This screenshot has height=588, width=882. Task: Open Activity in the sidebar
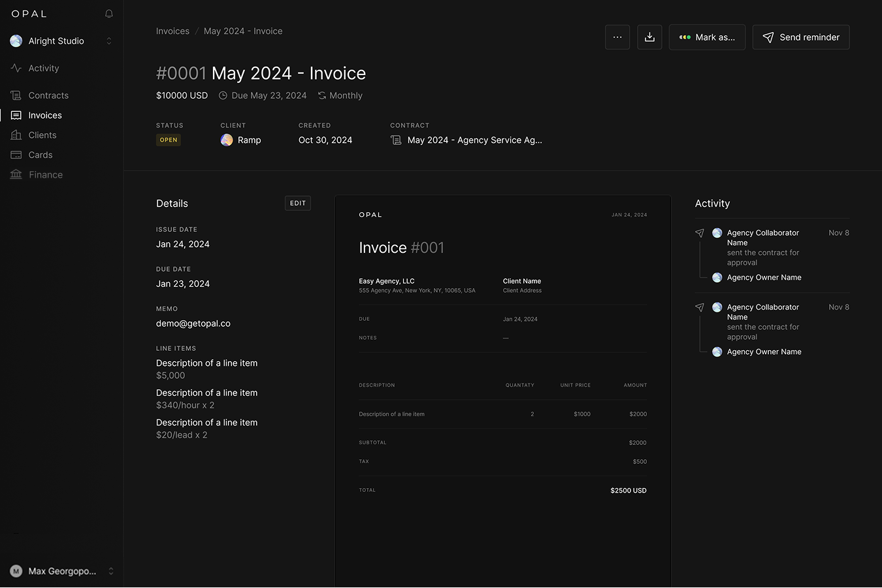point(44,68)
